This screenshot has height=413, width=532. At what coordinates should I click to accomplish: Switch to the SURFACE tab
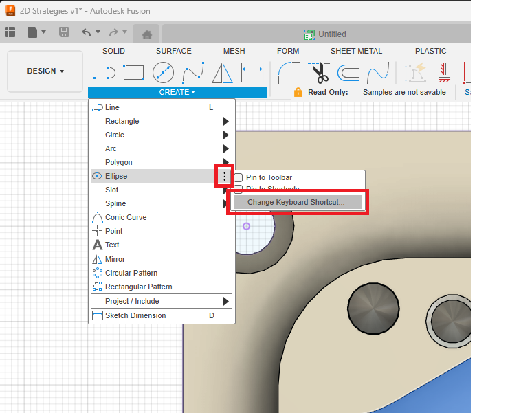point(174,52)
